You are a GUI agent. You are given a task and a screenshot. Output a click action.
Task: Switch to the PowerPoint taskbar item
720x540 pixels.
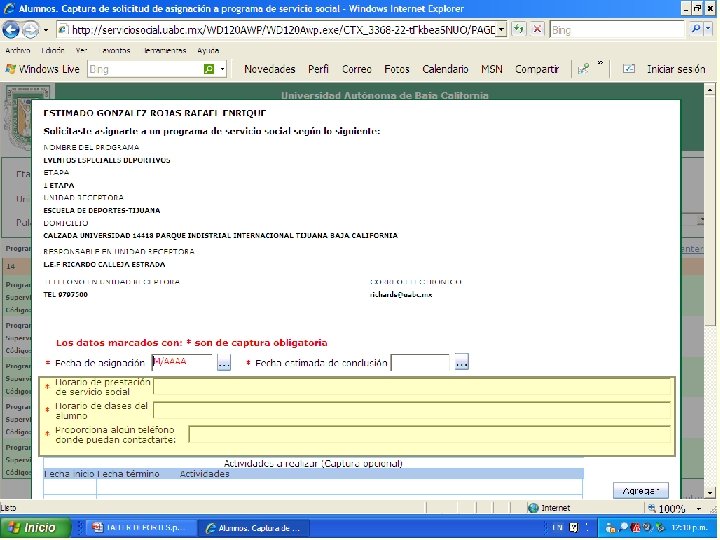(x=141, y=528)
